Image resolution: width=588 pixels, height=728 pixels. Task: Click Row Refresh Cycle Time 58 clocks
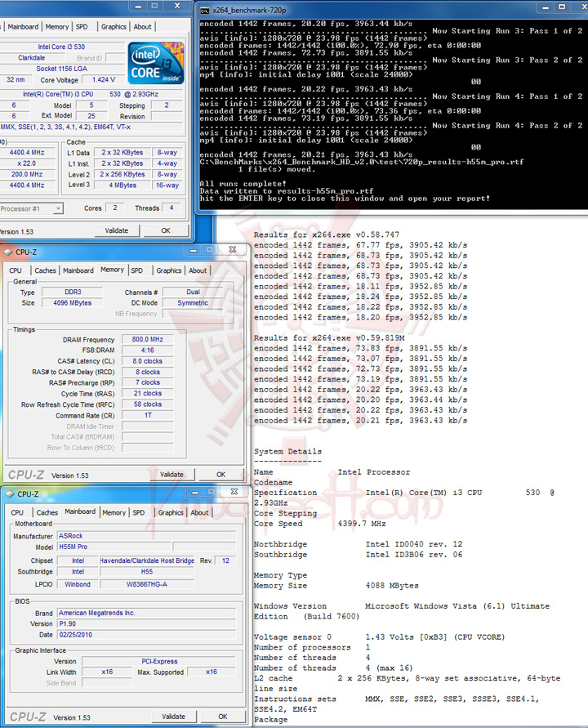tap(148, 404)
